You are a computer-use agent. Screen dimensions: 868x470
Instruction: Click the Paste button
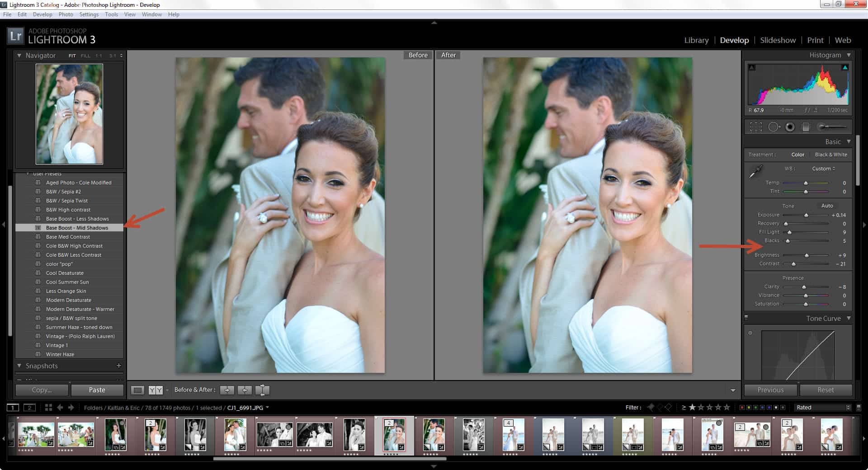97,390
